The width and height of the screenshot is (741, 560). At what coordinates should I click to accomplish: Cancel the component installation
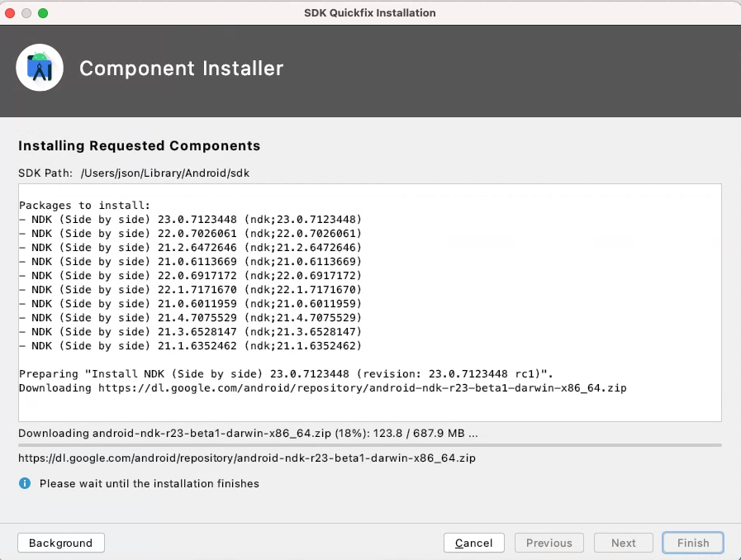coord(473,543)
